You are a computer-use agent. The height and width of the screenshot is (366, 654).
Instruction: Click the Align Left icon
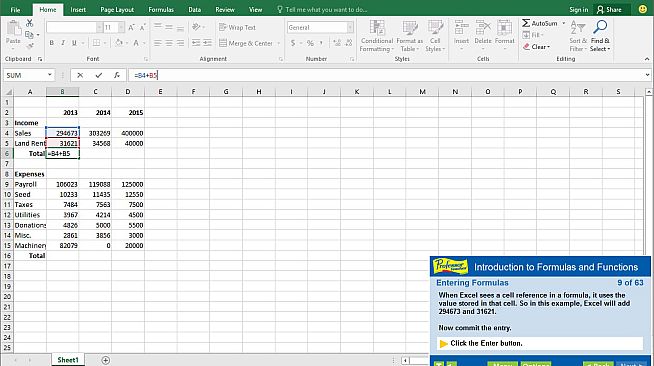click(158, 43)
